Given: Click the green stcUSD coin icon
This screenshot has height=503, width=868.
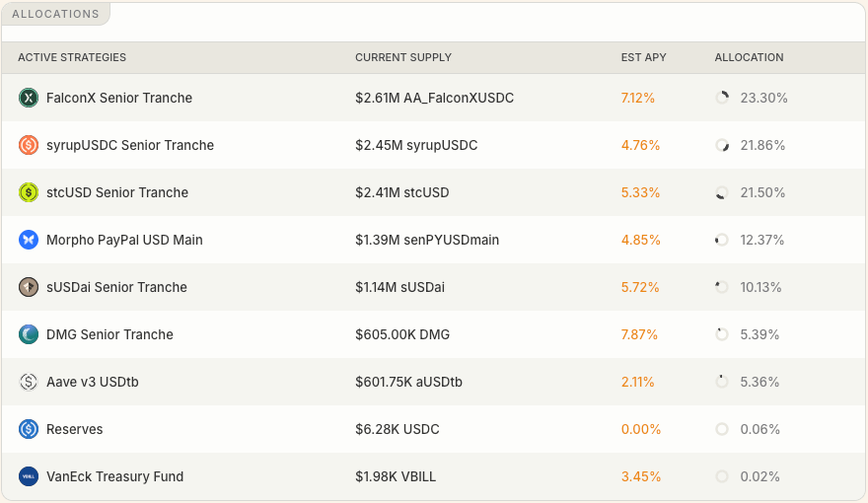Looking at the screenshot, I should pos(29,192).
